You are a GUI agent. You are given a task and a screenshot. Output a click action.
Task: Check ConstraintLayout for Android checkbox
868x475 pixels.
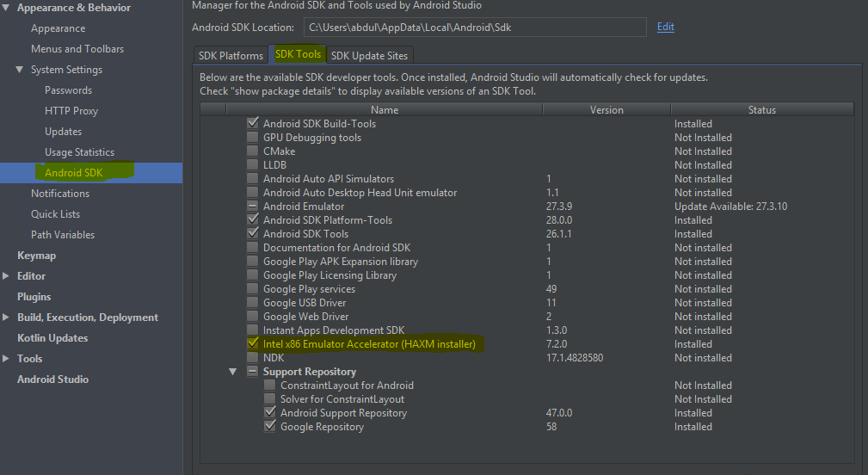coord(269,386)
